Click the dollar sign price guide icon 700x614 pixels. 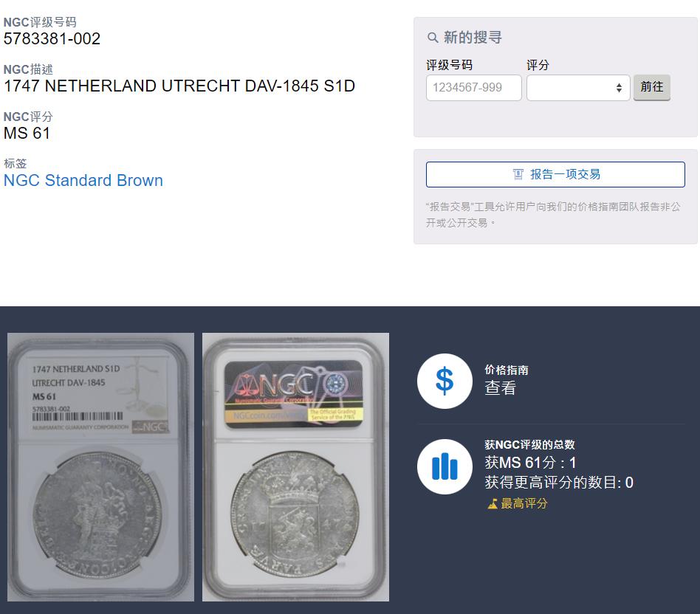click(x=445, y=381)
